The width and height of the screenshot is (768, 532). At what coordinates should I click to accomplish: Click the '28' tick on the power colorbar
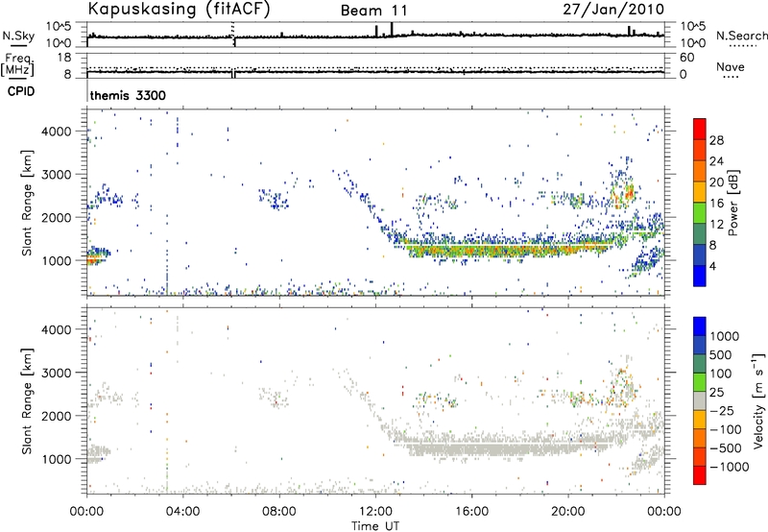(716, 140)
